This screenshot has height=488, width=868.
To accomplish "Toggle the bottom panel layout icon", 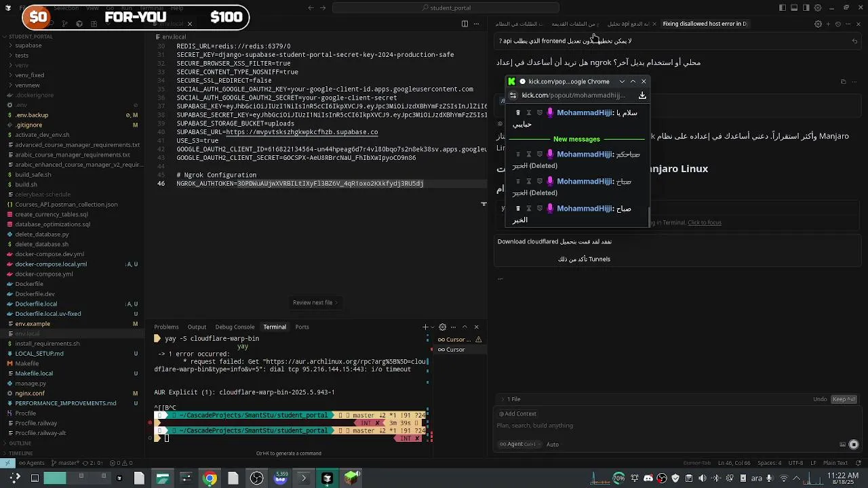I will tap(794, 7).
